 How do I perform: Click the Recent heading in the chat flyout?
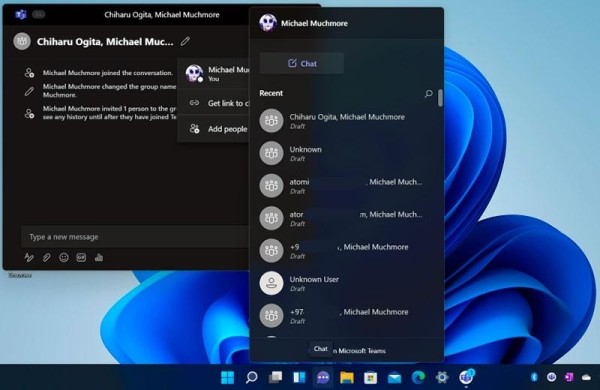click(271, 93)
